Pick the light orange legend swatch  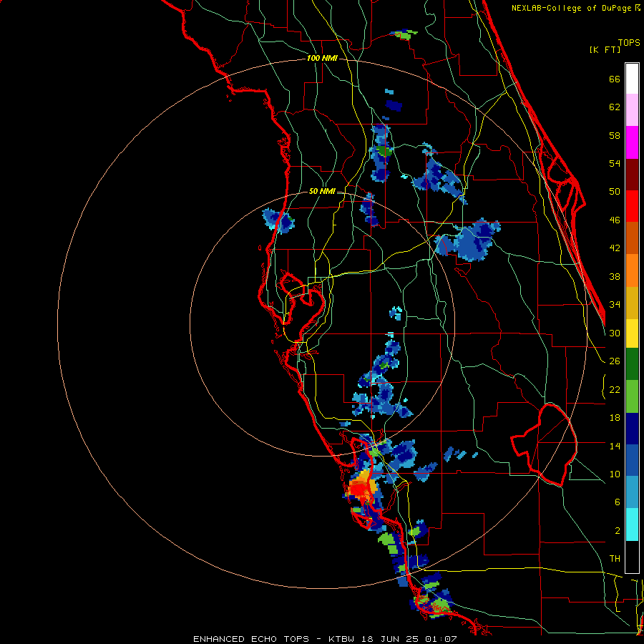click(632, 270)
